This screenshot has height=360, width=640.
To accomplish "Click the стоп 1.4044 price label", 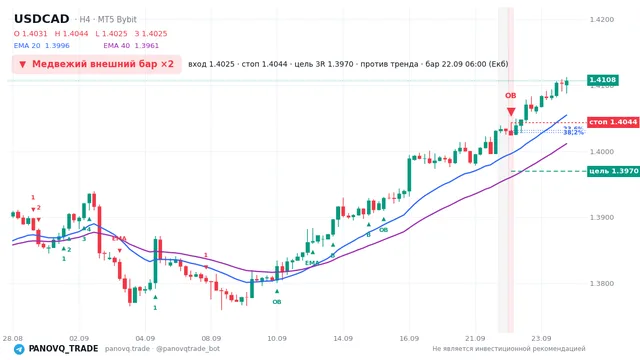I will click(x=613, y=122).
